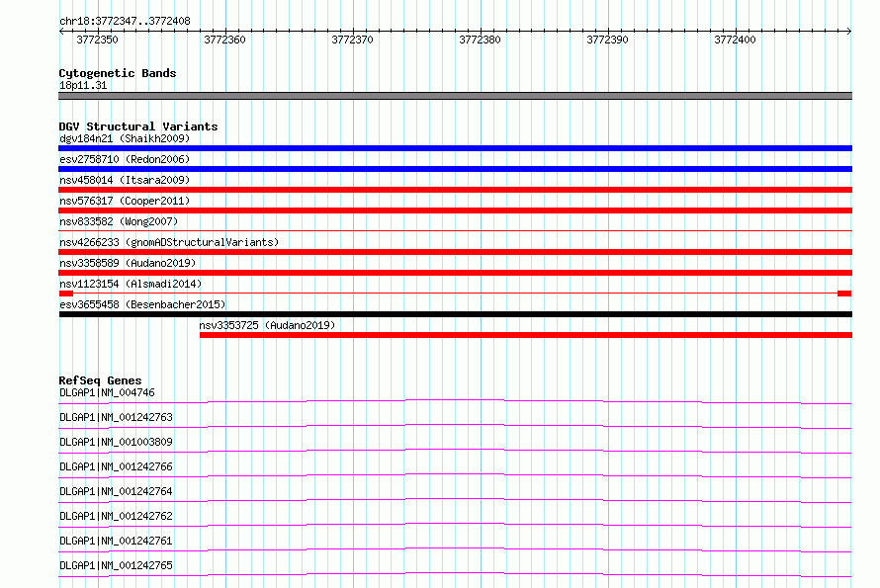The height and width of the screenshot is (588, 880).
Task: Open variant esv3655458 (Besenbacher2015) label
Action: click(142, 304)
